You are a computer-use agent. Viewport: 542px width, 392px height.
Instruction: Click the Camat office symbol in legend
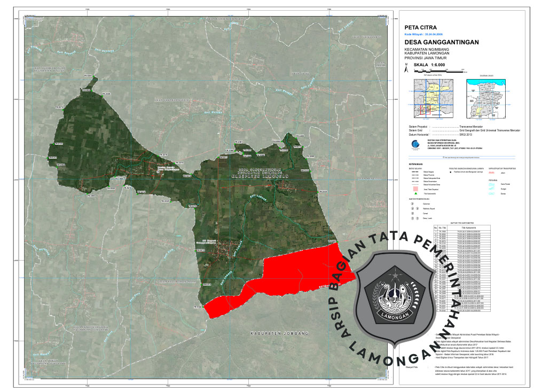(412, 213)
